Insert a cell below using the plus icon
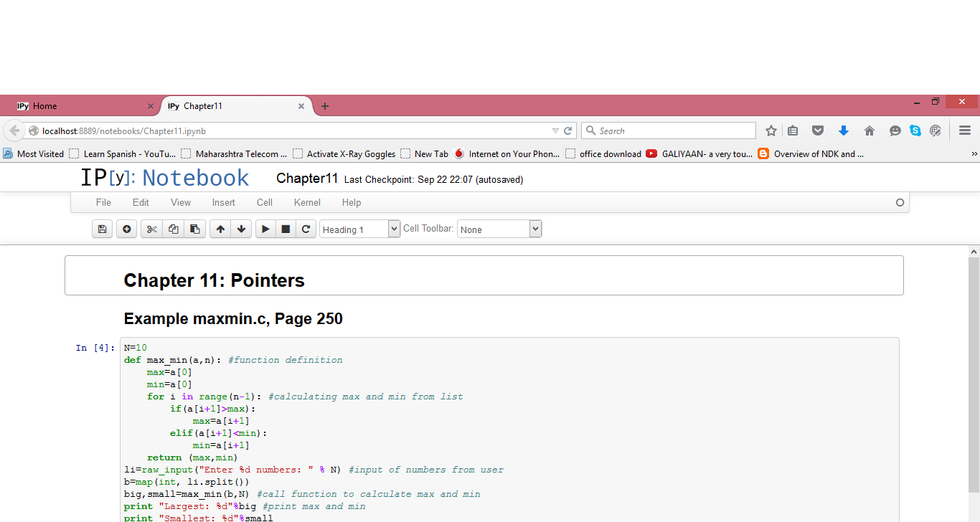Viewport: 980px width, 522px height. coord(126,229)
